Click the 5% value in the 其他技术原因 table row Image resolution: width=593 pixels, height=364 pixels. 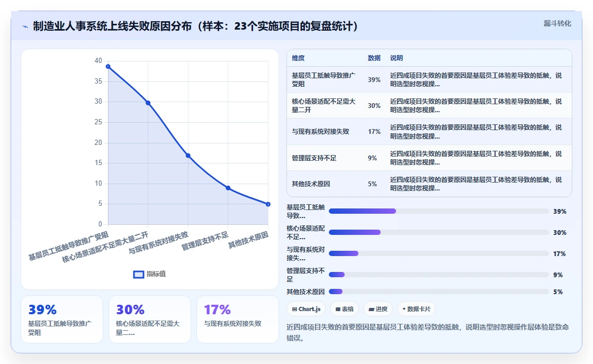[x=372, y=184]
